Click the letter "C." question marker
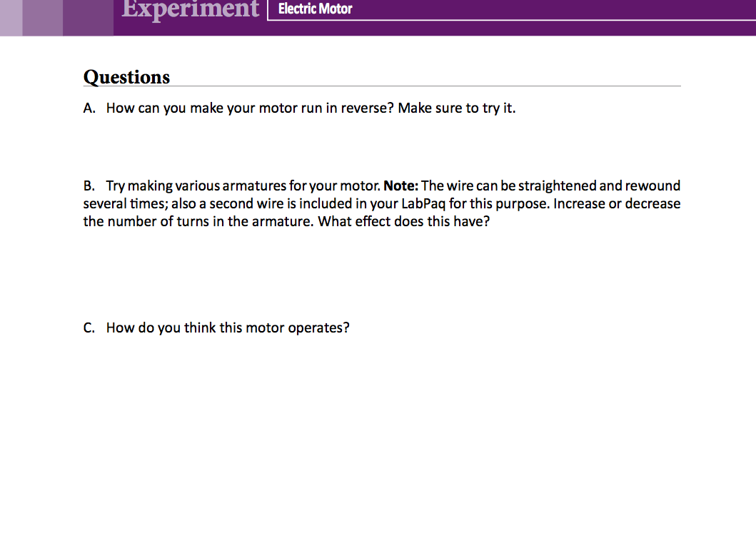 pyautogui.click(x=89, y=328)
